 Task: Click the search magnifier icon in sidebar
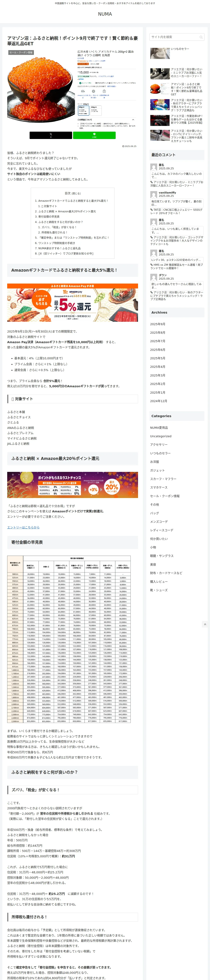pyautogui.click(x=201, y=37)
